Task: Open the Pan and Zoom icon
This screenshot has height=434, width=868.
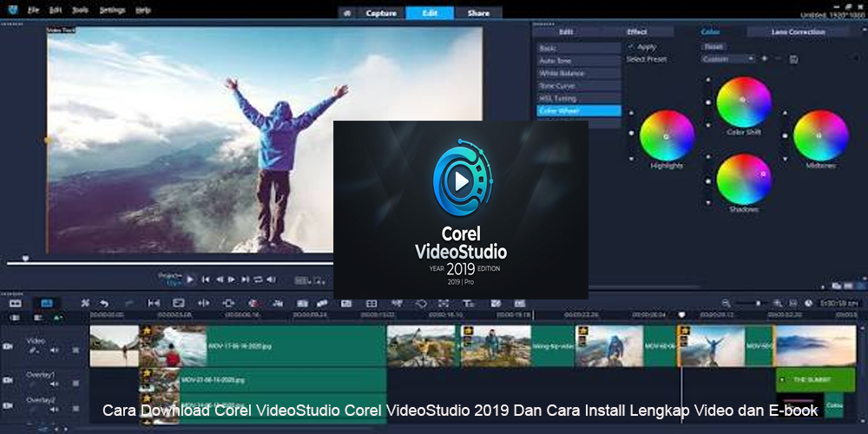Action: pos(444,303)
